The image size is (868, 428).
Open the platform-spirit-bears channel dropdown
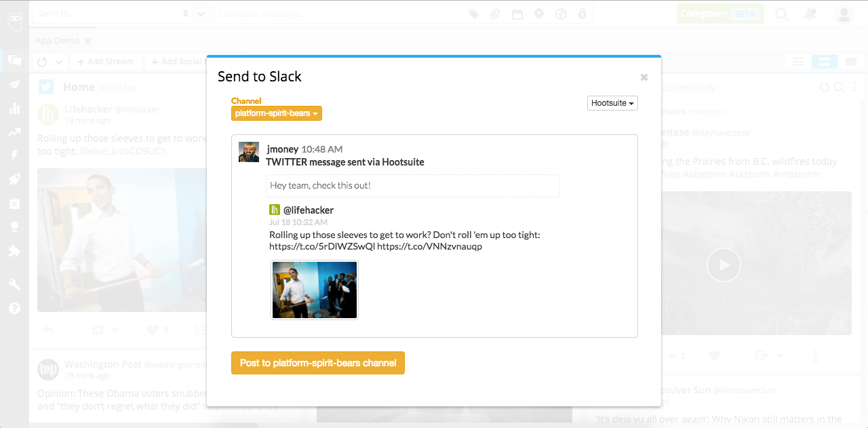(x=277, y=113)
